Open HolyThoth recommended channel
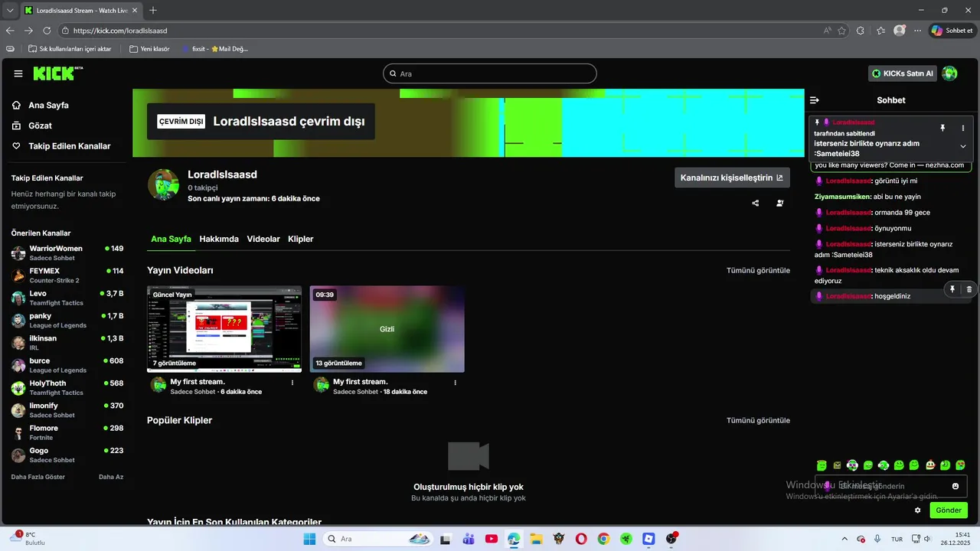This screenshot has height=551, width=980. point(67,388)
